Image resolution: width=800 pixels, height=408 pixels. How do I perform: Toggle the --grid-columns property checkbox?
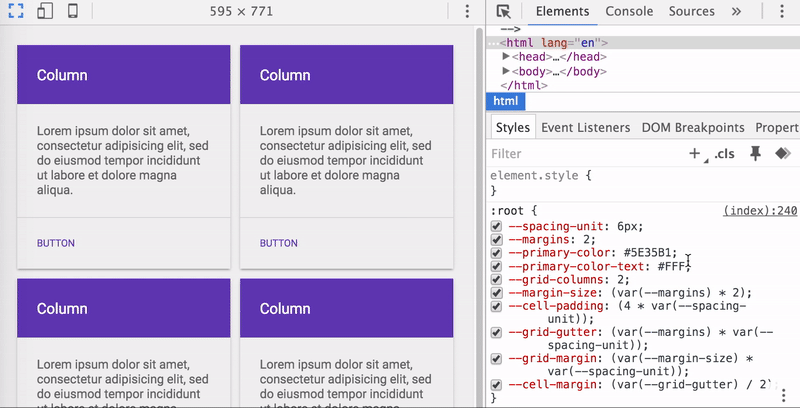tap(496, 279)
